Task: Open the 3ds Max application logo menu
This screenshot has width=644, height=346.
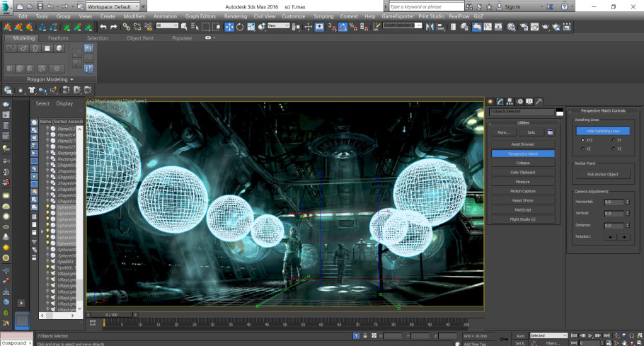Action: tap(6, 7)
